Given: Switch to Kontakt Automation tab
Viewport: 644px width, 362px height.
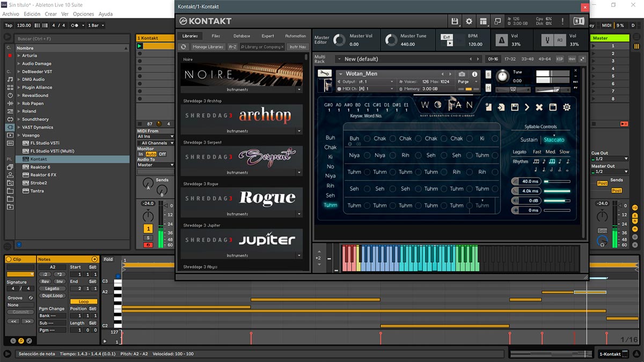Looking at the screenshot, I should pyautogui.click(x=295, y=36).
